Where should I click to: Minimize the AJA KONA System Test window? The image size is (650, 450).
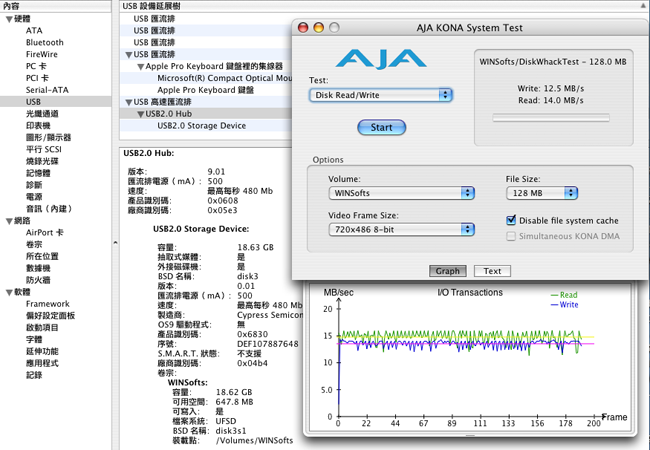[x=318, y=28]
